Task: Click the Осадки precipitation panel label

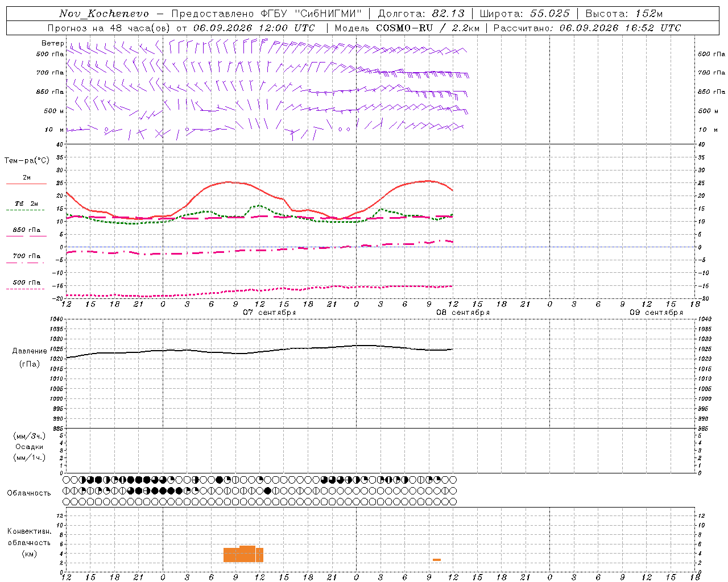Action: [29, 447]
